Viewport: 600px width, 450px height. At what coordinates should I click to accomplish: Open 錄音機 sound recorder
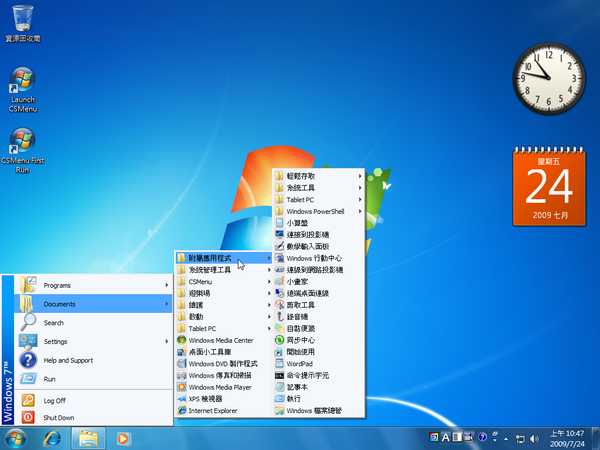(x=319, y=317)
